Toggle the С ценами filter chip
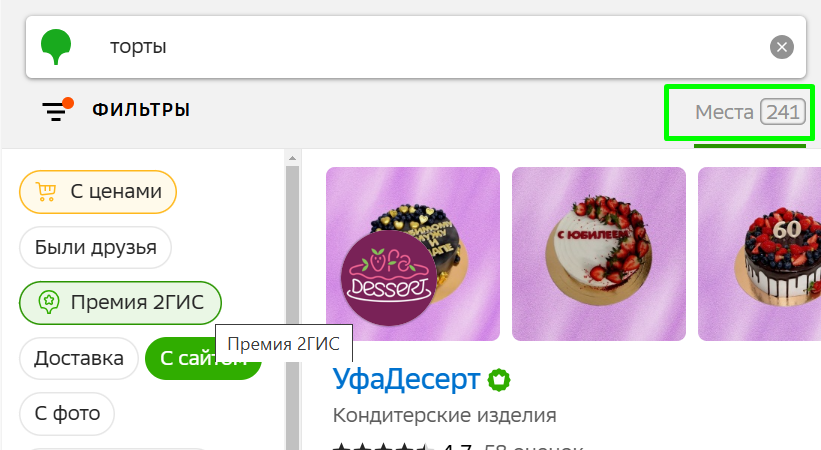This screenshot has height=450, width=821. click(x=98, y=192)
